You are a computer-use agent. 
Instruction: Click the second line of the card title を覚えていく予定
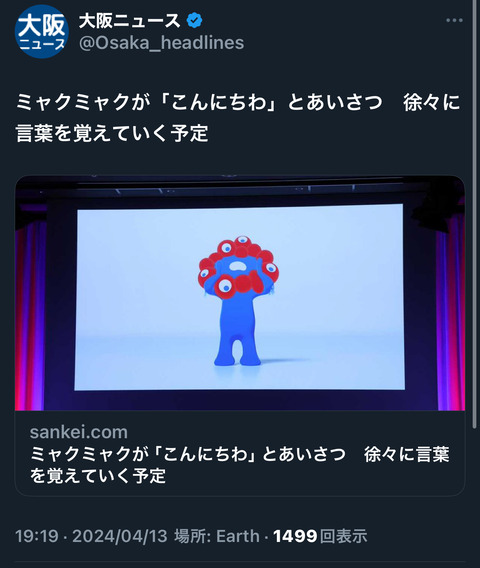pyautogui.click(x=98, y=475)
